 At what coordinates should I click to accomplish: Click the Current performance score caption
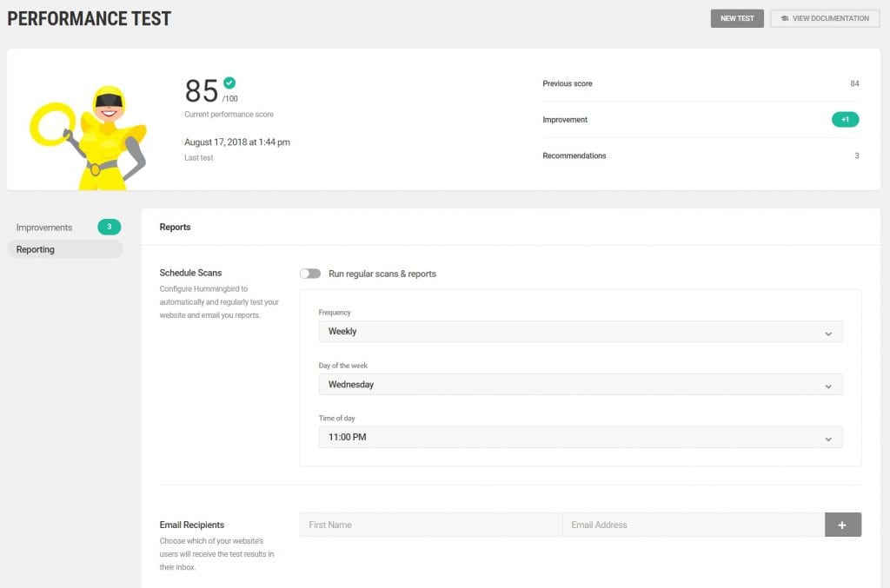[229, 115]
